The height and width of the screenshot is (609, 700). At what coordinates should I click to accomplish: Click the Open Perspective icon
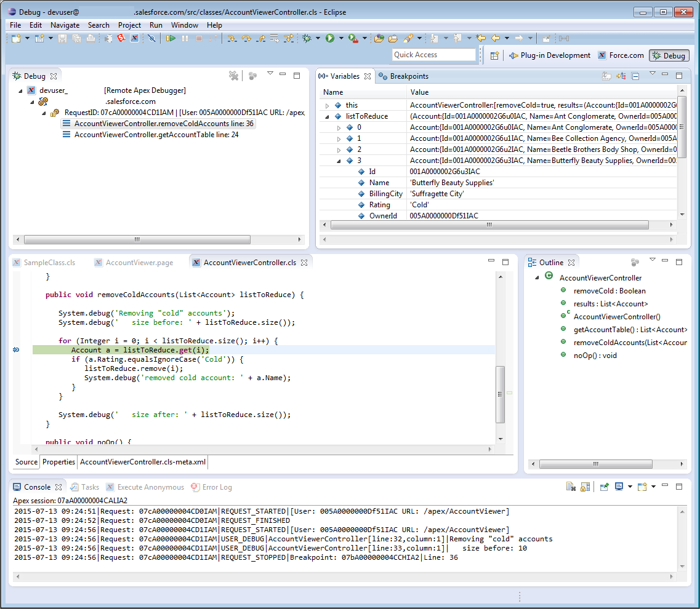point(494,55)
